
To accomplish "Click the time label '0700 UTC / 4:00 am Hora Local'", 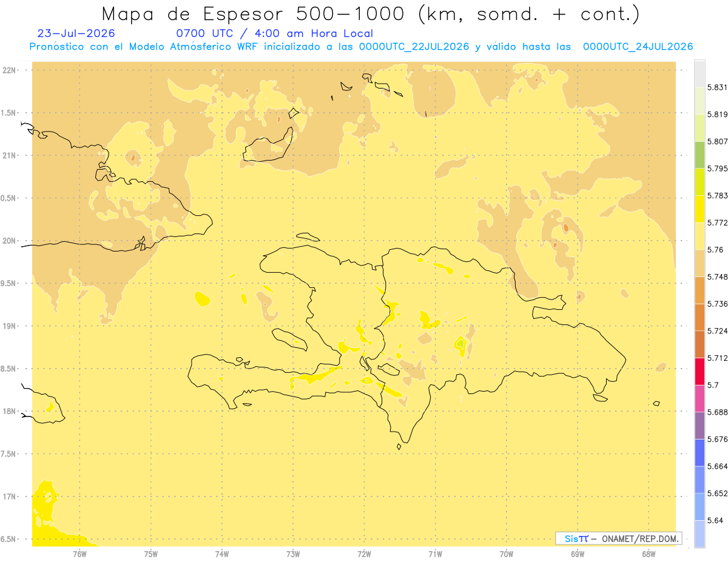I will coord(274,33).
